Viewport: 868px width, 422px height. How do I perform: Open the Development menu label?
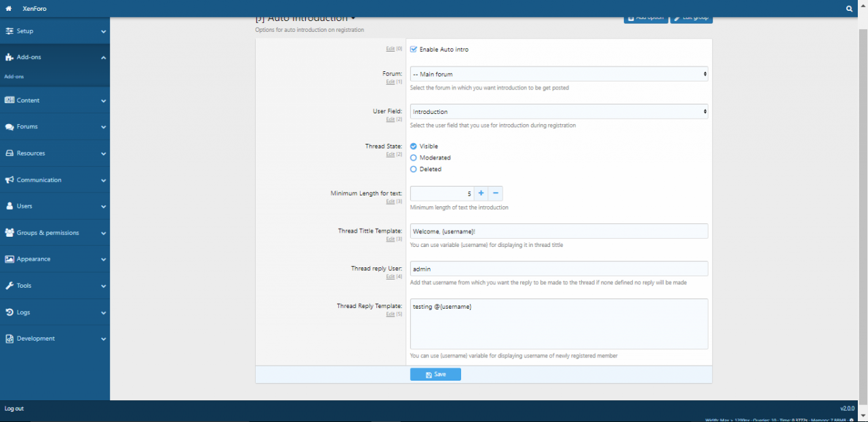pyautogui.click(x=36, y=339)
